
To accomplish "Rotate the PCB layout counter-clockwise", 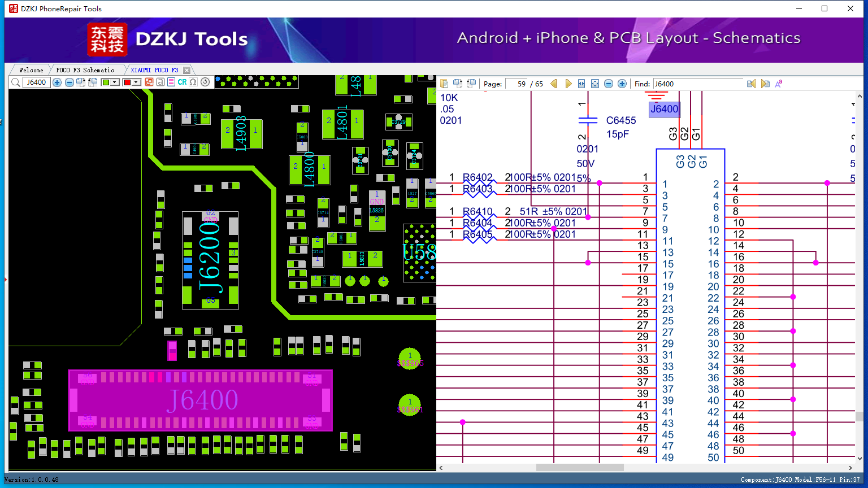I will pyautogui.click(x=92, y=82).
